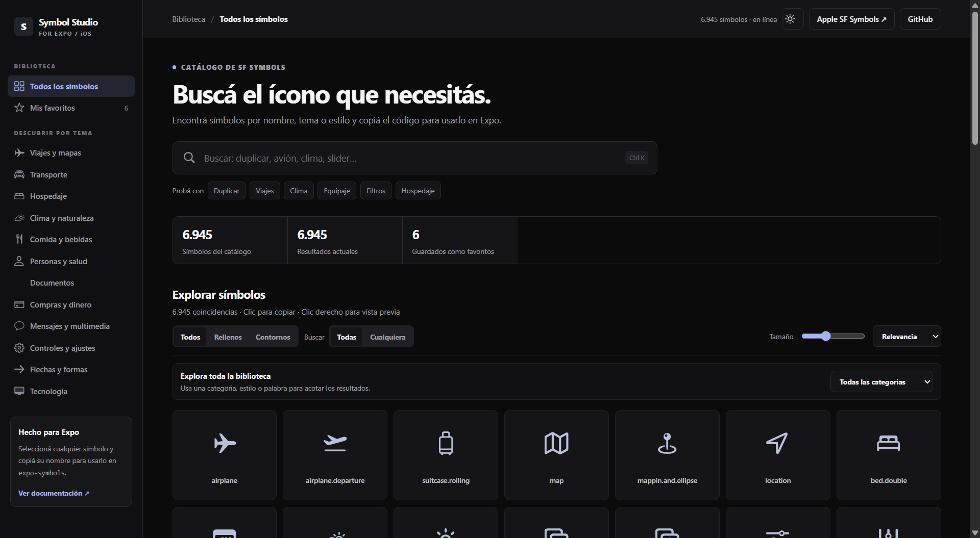Screen dimensions: 980x538
Task: Open Clima y naturaleza theme
Action: click(x=71, y=218)
